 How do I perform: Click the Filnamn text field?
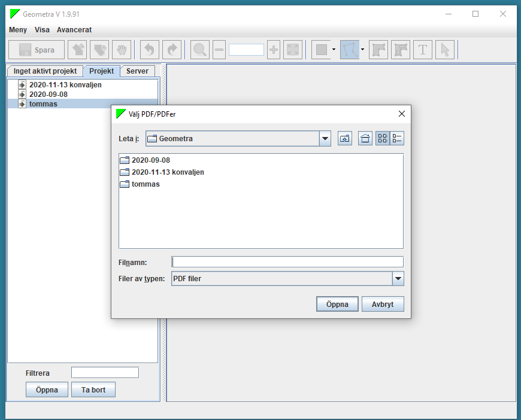[287, 262]
